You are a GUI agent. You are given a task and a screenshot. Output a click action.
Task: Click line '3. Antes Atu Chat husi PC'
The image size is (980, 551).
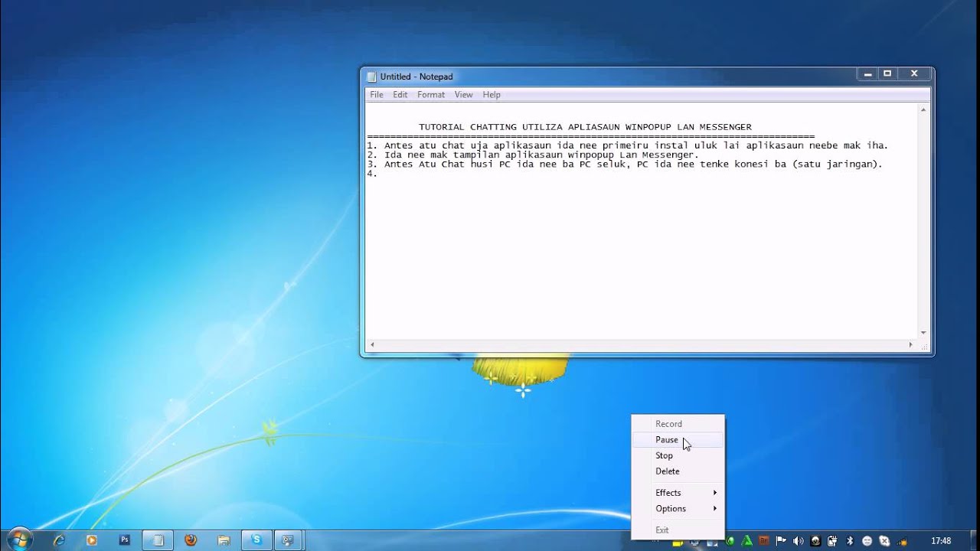point(625,164)
